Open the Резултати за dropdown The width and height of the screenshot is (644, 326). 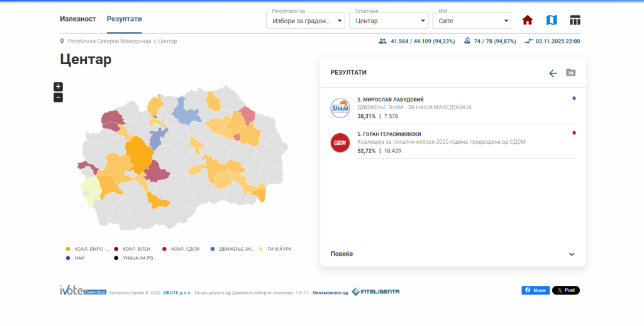306,21
